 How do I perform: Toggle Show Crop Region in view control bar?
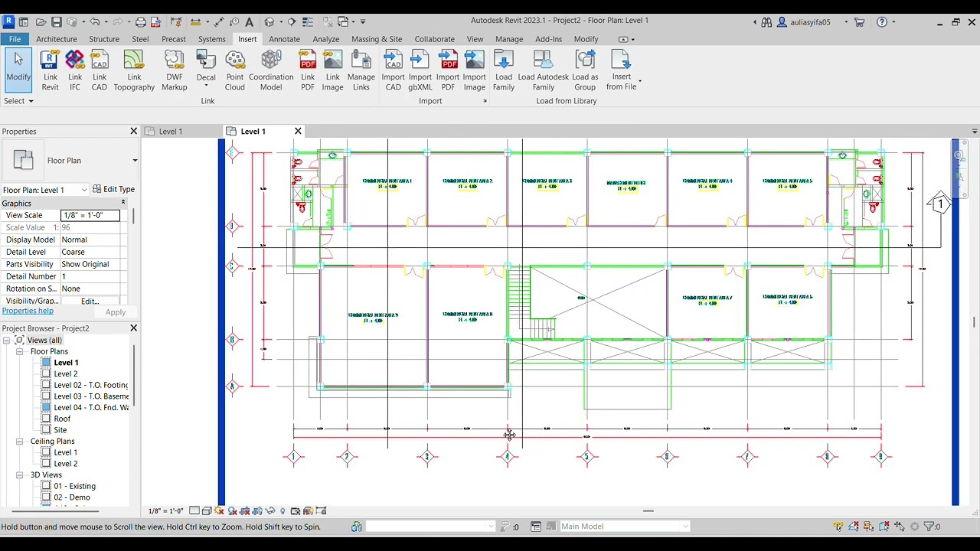[257, 511]
